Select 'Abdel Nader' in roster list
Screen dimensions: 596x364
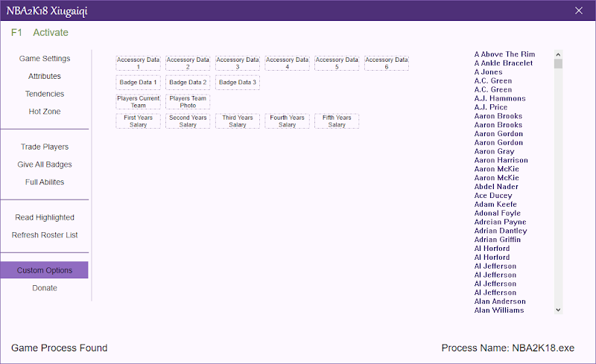(496, 187)
